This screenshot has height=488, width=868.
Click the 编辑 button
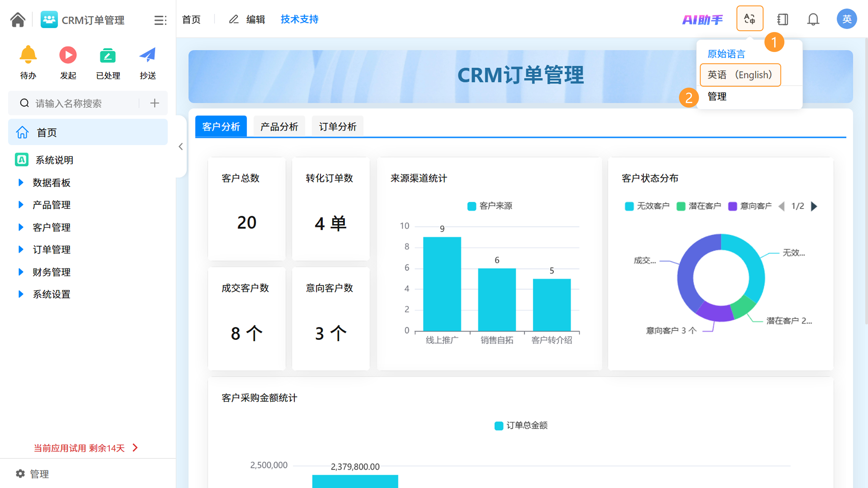point(247,19)
